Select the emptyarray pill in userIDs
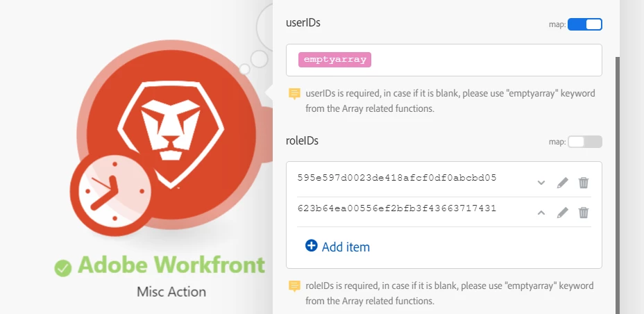This screenshot has width=644, height=314. point(334,60)
